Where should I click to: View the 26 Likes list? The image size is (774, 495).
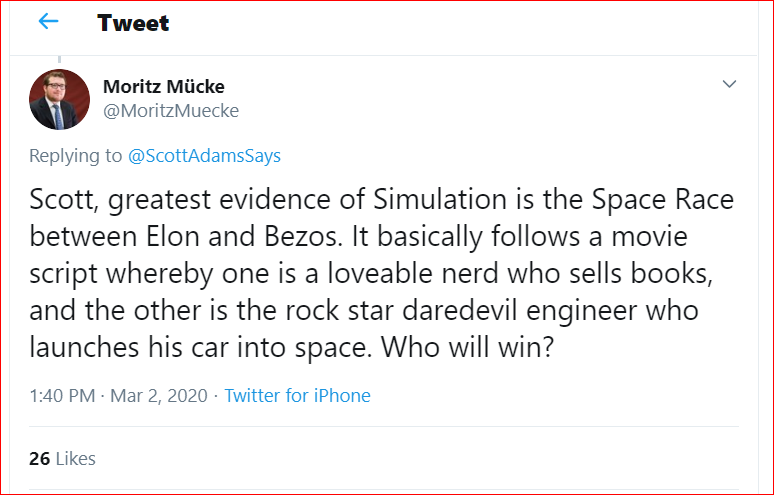click(x=62, y=459)
